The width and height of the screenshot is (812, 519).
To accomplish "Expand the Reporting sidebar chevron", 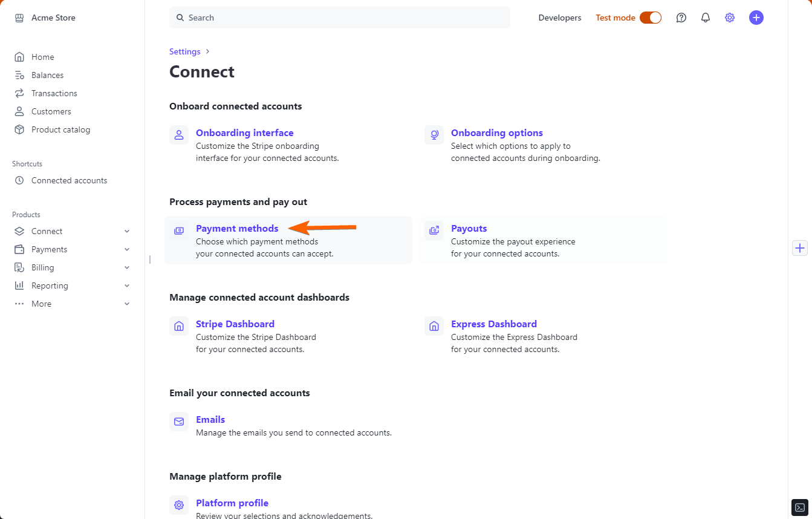I will [127, 286].
